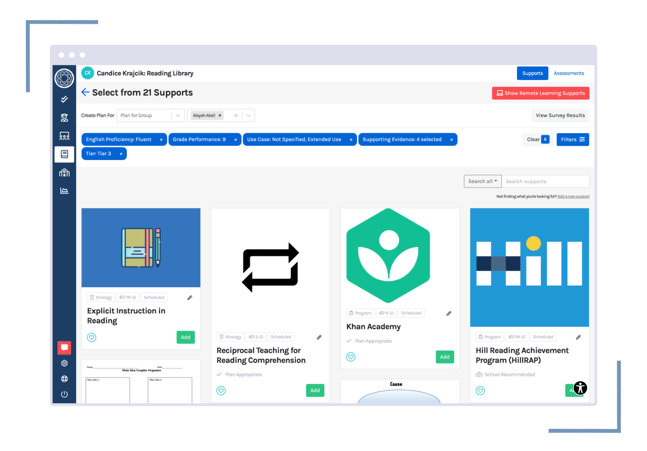Select the school building icon in sidebar
Viewport: 647px width, 451px height.
pos(64,172)
